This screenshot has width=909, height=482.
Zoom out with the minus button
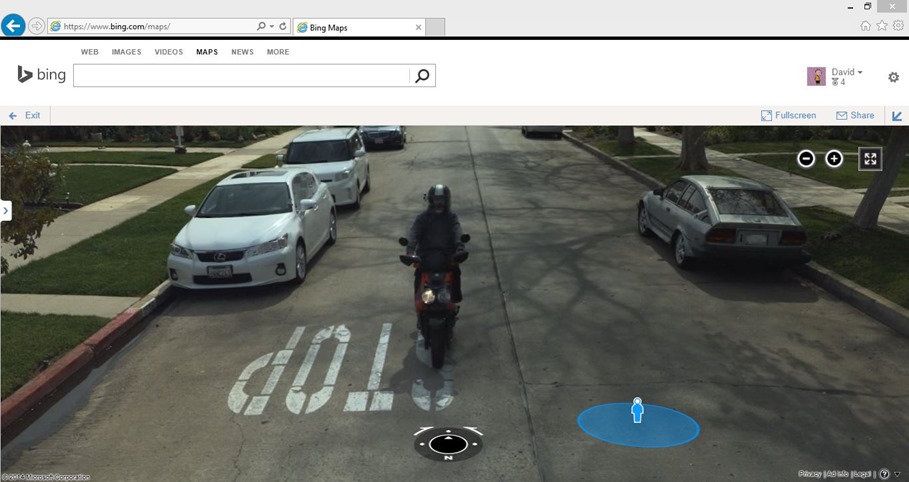(806, 159)
